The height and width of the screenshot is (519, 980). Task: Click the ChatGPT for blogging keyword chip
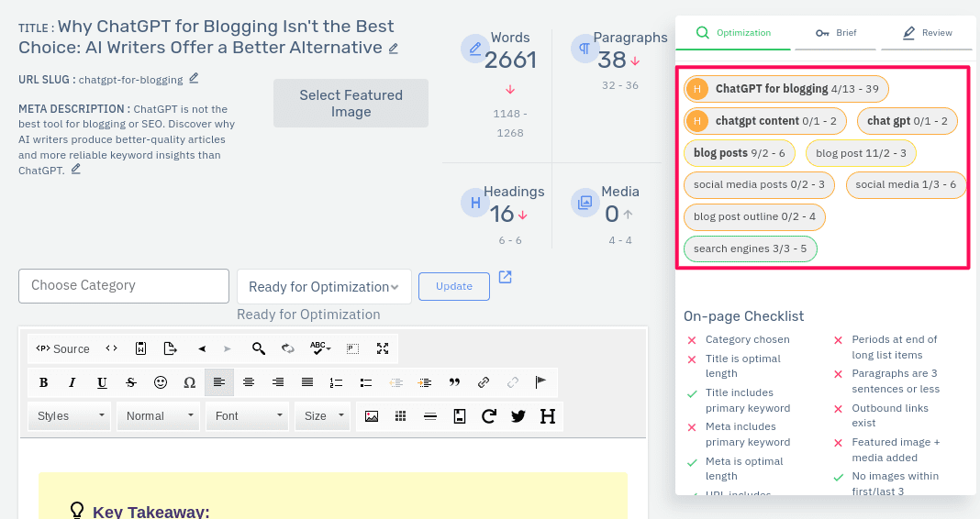point(785,89)
